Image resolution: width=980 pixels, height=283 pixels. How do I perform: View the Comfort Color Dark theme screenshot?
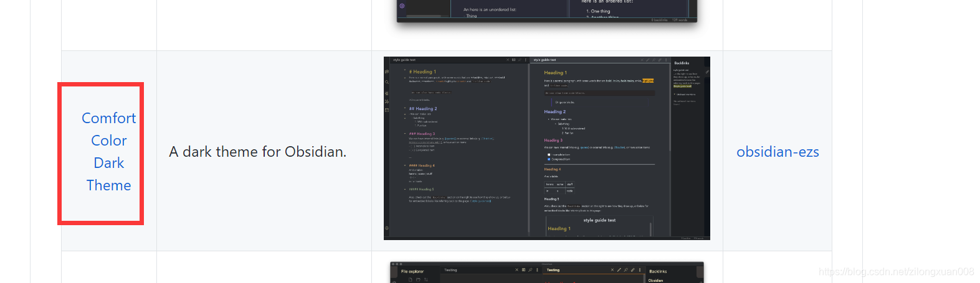(547, 148)
